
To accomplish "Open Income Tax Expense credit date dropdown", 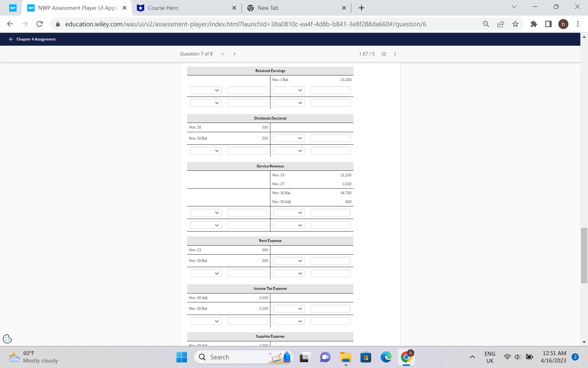I will click(289, 309).
